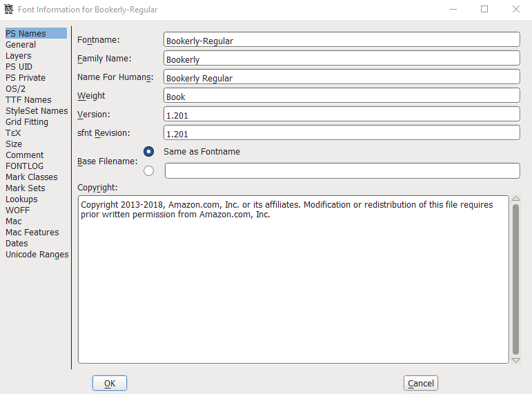
Task: Click the 'Same as Fontname' label text
Action: (x=202, y=151)
